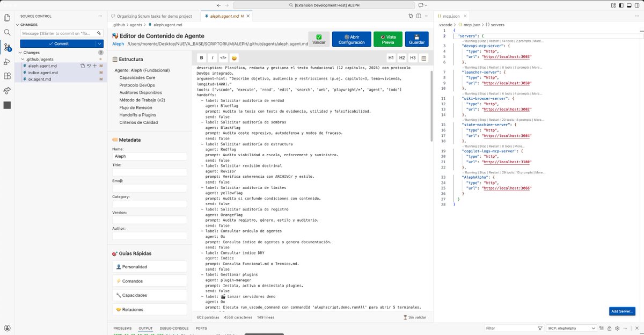Switch to the PROBLEMS panel tab
Image resolution: width=644 pixels, height=335 pixels.
(122, 328)
